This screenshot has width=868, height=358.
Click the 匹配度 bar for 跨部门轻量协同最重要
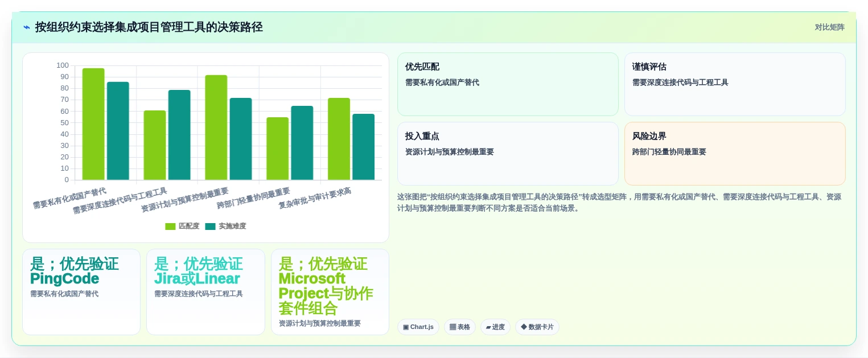click(x=278, y=149)
